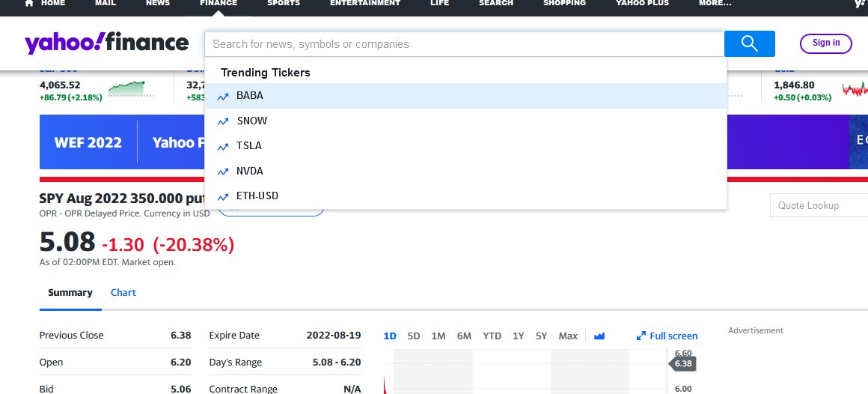The image size is (868, 394).
Task: Select SNOW from trending tickers
Action: [x=465, y=121]
